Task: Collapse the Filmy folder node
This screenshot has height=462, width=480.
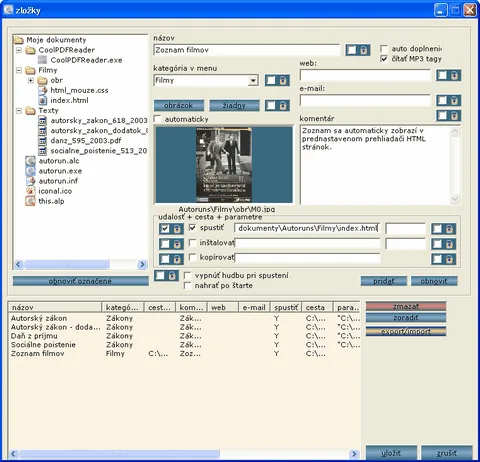Action: [x=19, y=70]
